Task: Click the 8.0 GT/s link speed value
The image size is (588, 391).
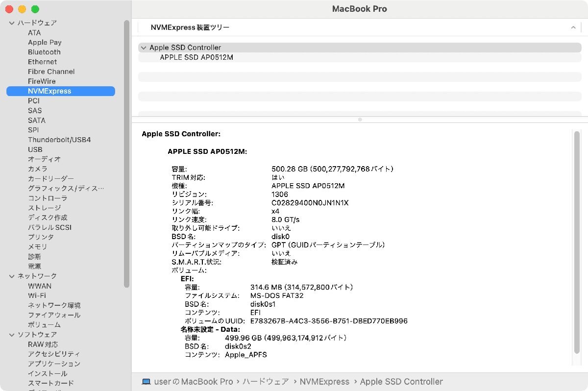Action: 285,220
